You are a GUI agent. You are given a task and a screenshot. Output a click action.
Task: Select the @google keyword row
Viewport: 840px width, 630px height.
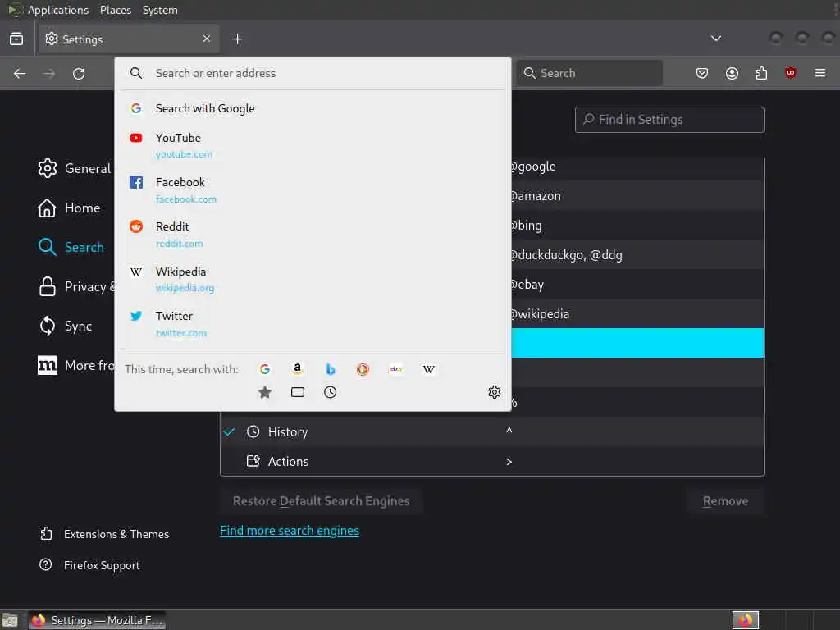tap(637, 167)
